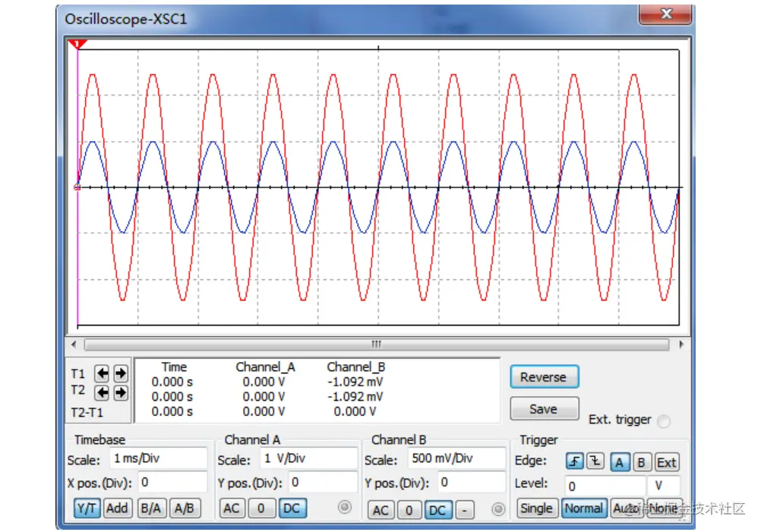Image resolution: width=761 pixels, height=532 pixels.
Task: Click the horizontal scrollbar thumb under the waveform
Action: coord(377,345)
